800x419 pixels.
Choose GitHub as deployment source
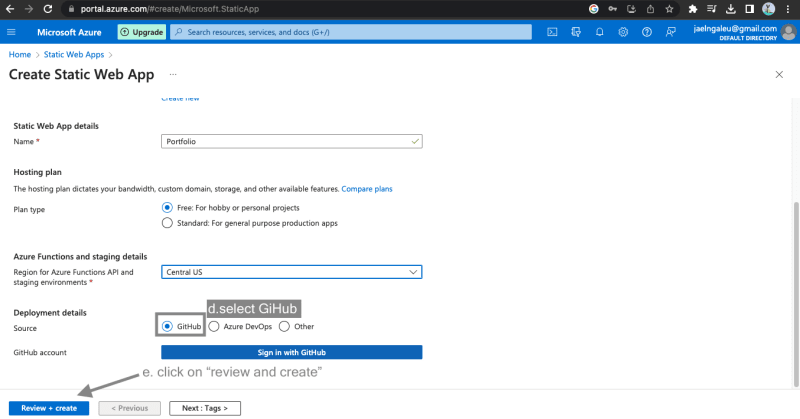(167, 327)
